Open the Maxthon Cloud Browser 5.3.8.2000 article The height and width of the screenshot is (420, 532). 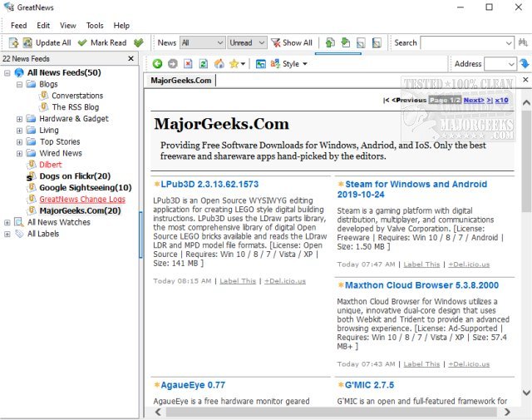tap(421, 285)
